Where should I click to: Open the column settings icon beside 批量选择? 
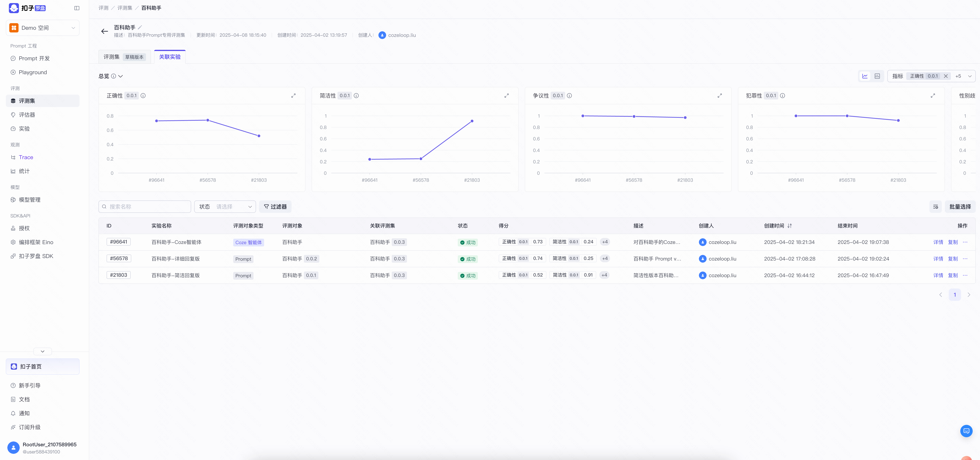[x=935, y=207]
